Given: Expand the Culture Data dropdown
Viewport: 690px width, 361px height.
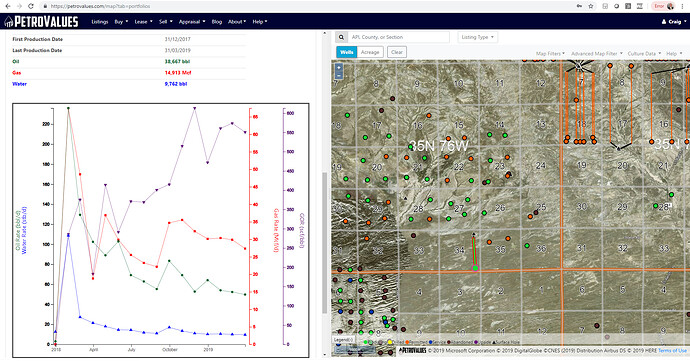Looking at the screenshot, I should (x=644, y=53).
